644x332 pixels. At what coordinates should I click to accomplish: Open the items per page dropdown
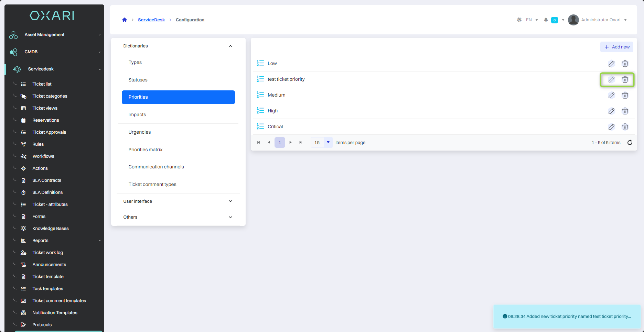tap(328, 142)
